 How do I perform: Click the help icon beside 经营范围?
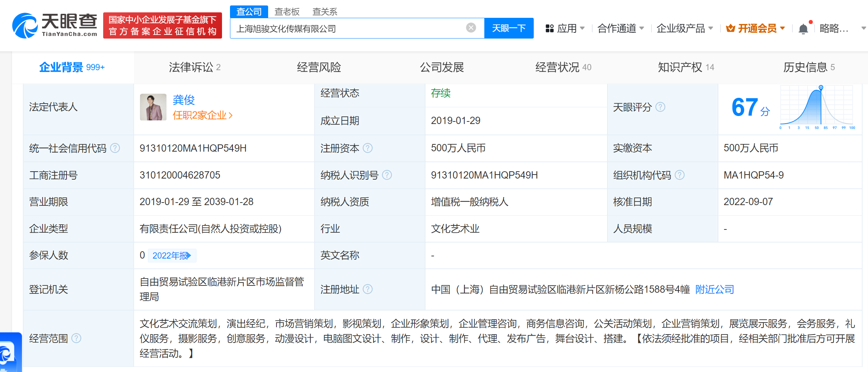coord(77,338)
